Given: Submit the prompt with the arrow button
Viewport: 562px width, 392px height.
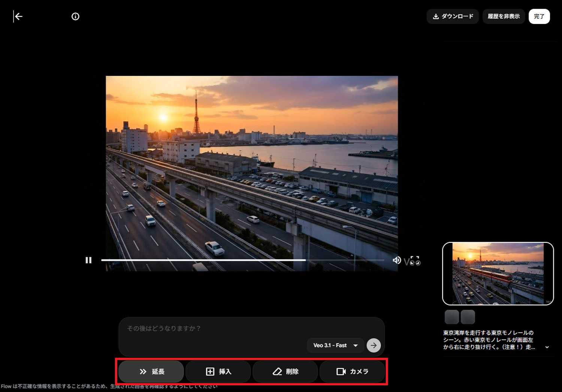Looking at the screenshot, I should tap(374, 345).
